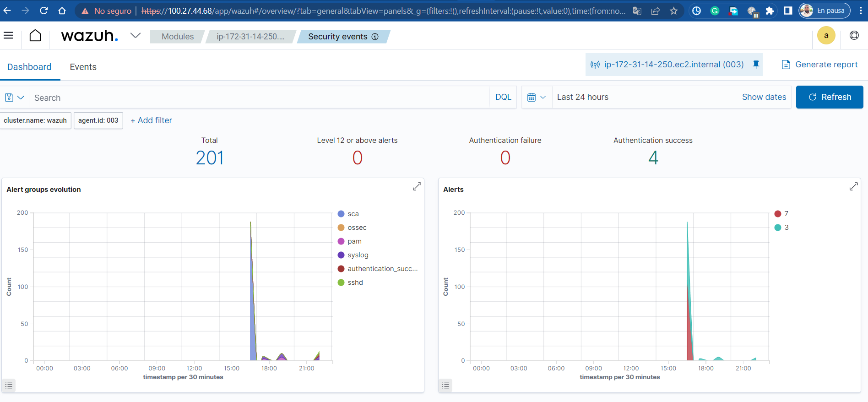Click the Total 201 metric

click(x=210, y=158)
